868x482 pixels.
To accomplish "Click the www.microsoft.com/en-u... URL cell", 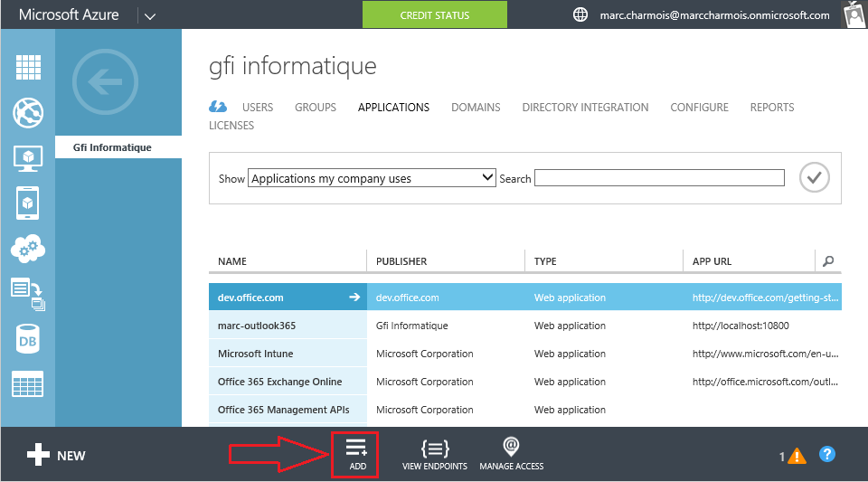I will click(x=765, y=354).
